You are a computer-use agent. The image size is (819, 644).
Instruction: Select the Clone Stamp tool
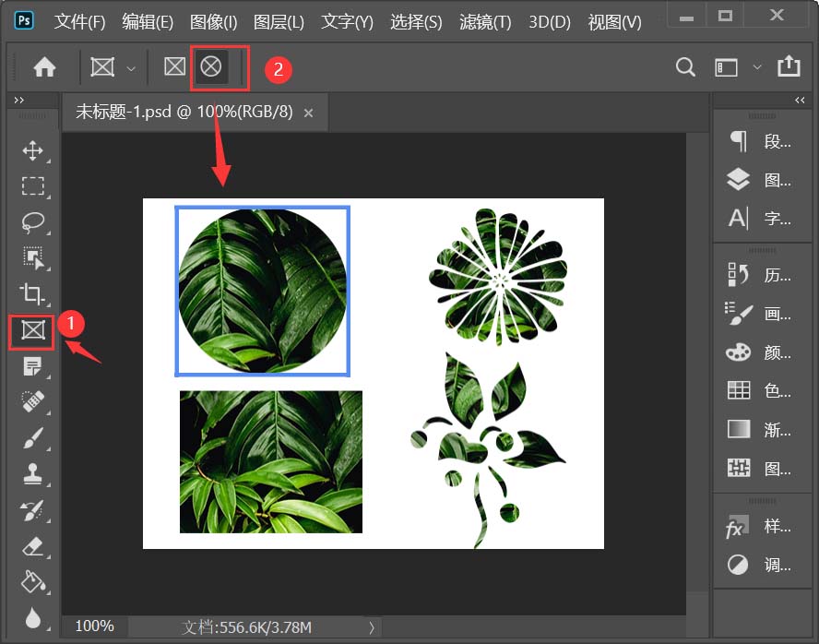click(32, 474)
